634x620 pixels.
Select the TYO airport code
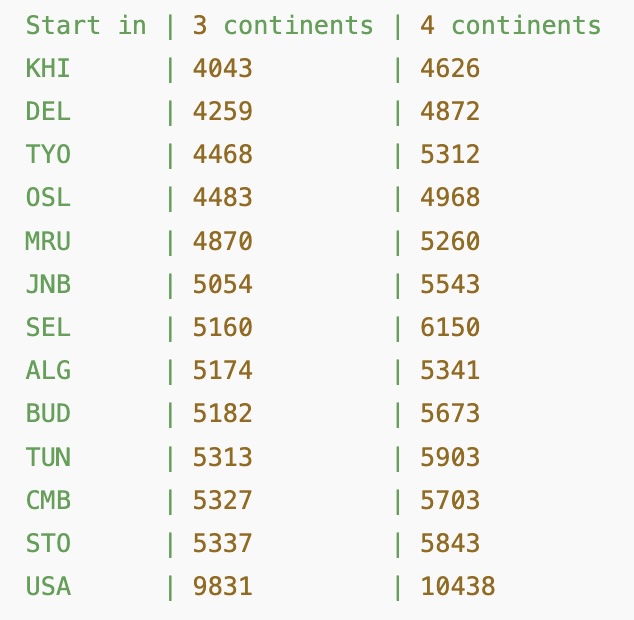coord(48,155)
